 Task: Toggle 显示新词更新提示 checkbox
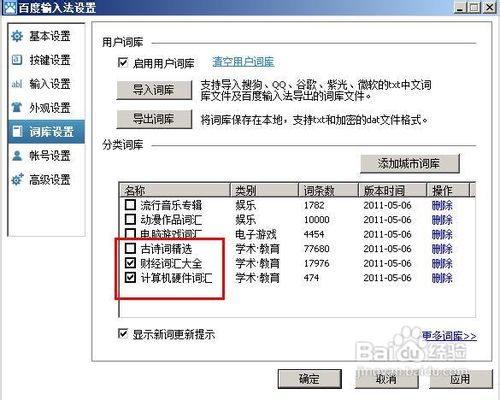[x=123, y=333]
